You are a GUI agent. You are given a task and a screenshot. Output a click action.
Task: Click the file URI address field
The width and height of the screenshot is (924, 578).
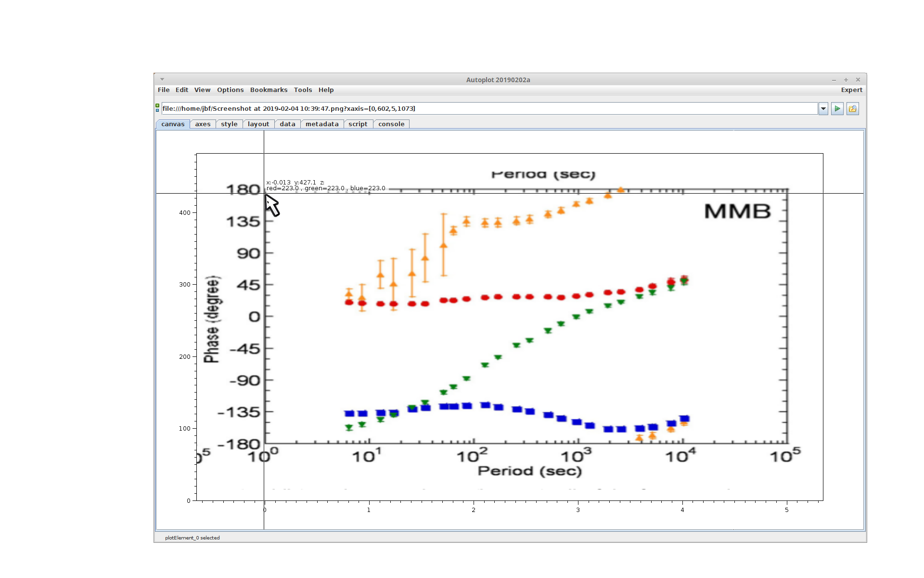tap(489, 109)
